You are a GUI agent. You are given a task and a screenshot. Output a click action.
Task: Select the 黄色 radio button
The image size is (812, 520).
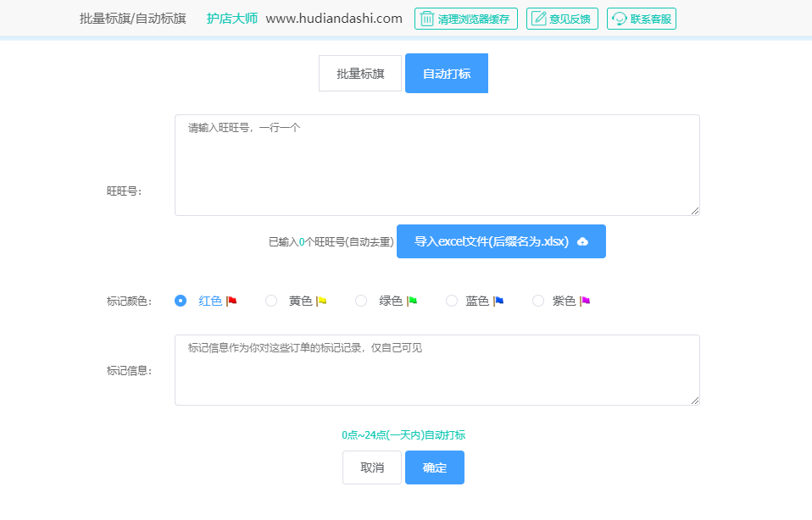(271, 300)
